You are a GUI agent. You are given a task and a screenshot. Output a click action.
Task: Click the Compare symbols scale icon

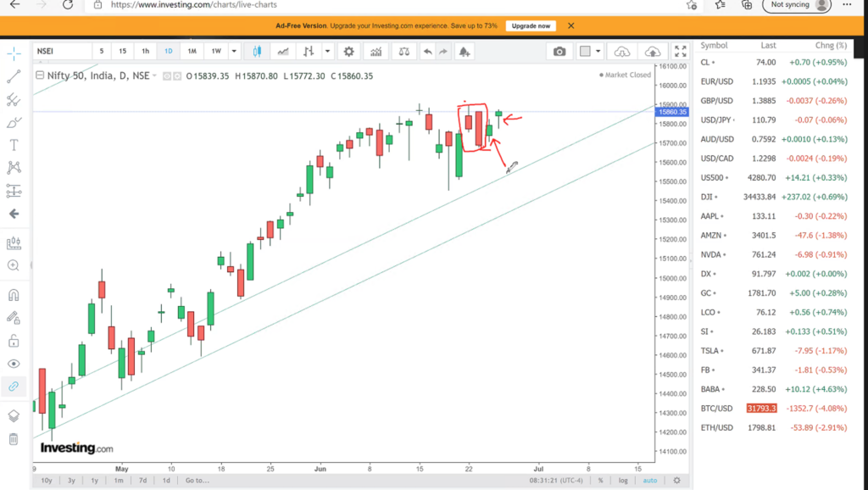point(403,52)
